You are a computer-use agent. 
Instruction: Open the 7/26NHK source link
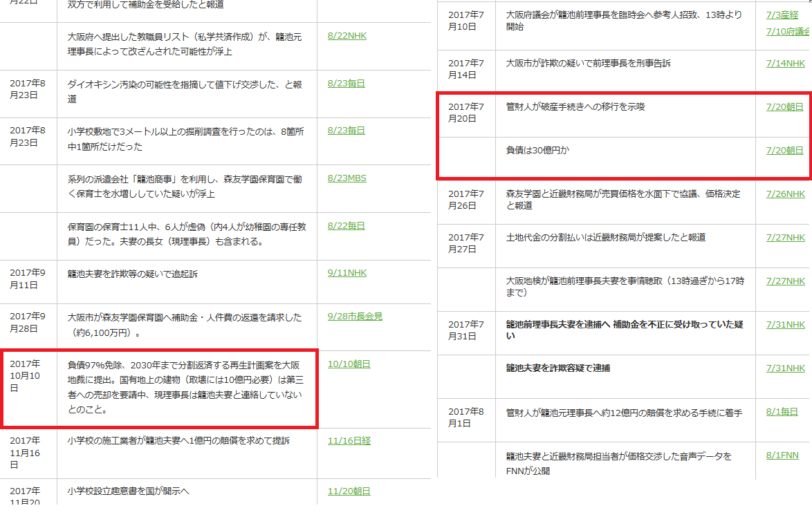pyautogui.click(x=785, y=194)
